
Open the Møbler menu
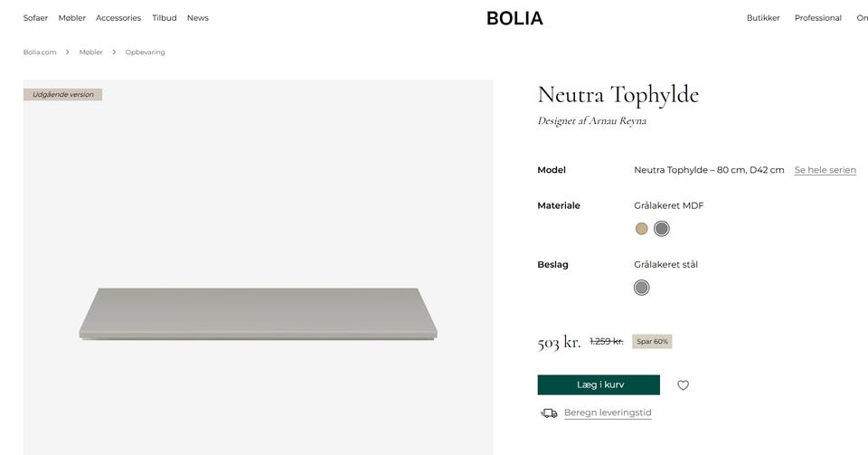coord(72,18)
